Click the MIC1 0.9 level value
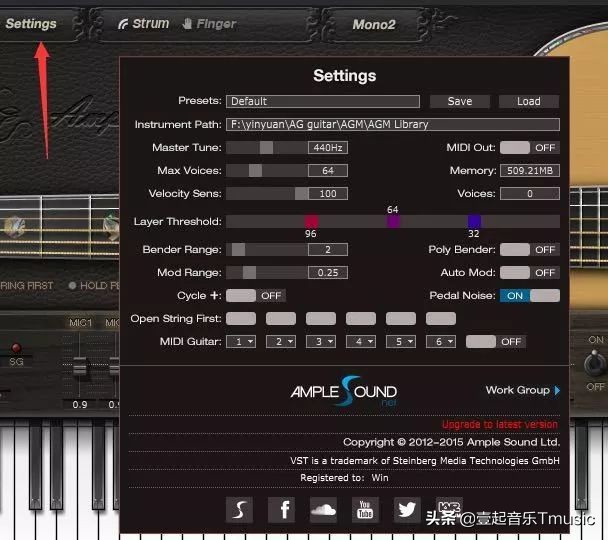 pos(80,405)
